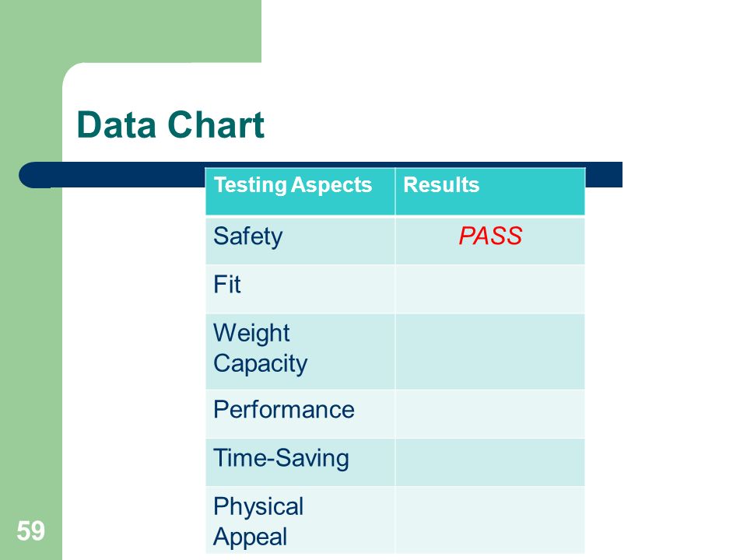Image resolution: width=747 pixels, height=560 pixels.
Task: Select the Physical Appeal cell
Action: click(300, 520)
